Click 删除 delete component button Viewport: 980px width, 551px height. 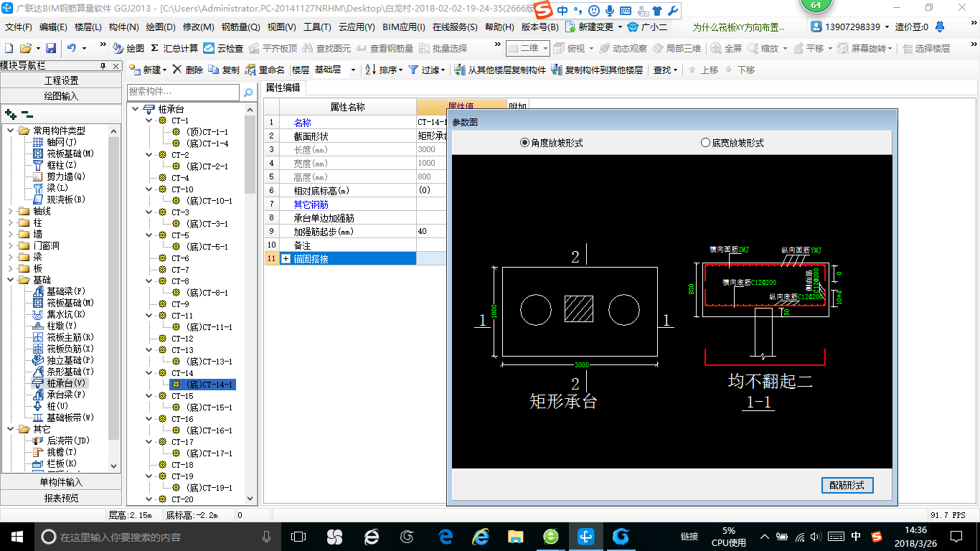[188, 70]
